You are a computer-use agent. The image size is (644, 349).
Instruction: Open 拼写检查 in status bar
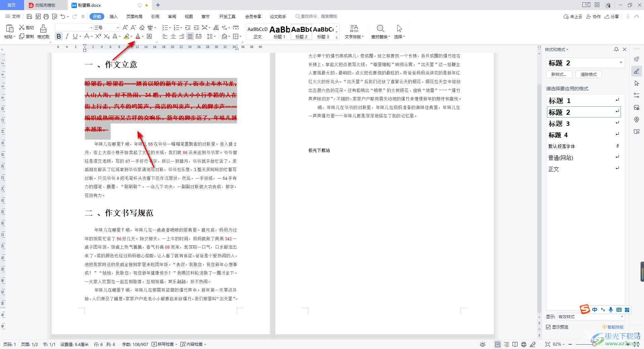click(x=164, y=344)
